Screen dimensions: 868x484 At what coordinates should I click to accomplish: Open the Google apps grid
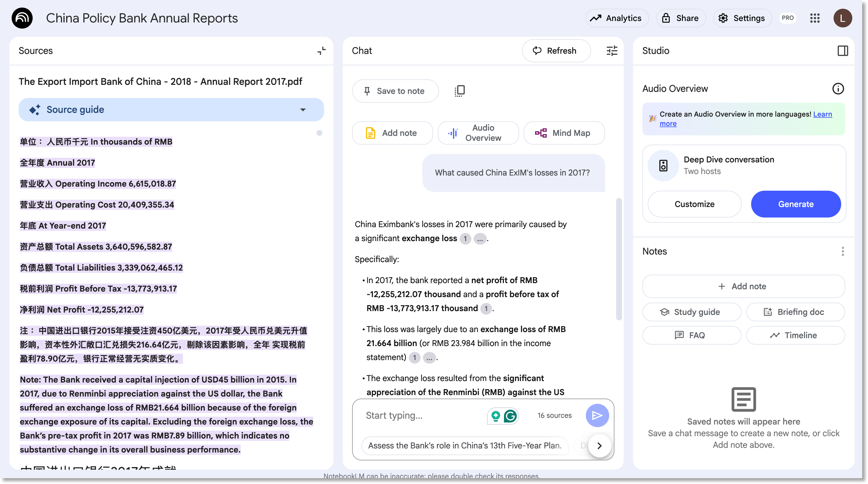(x=815, y=18)
